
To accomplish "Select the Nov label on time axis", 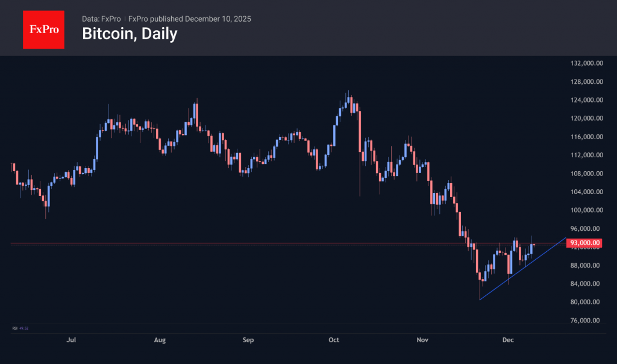I will point(422,340).
